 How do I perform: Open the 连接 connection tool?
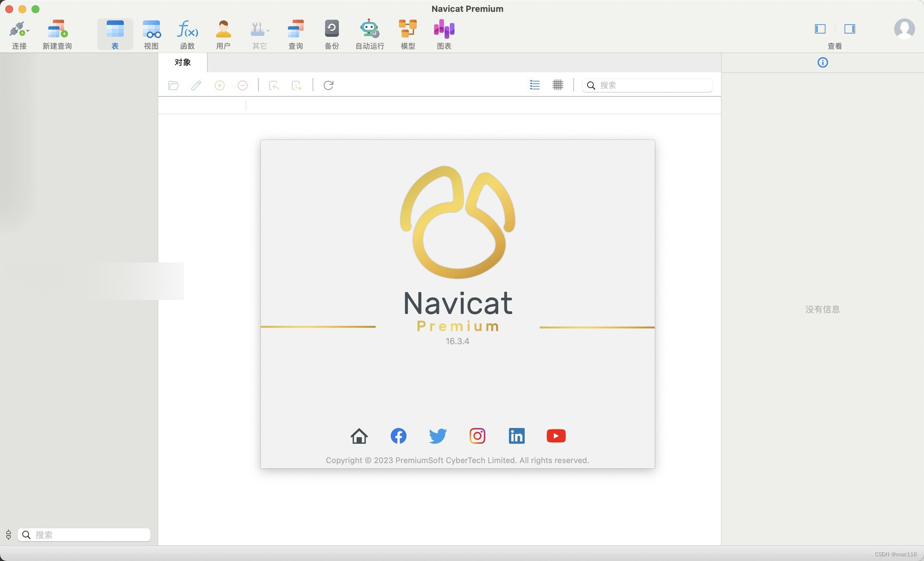[x=17, y=29]
